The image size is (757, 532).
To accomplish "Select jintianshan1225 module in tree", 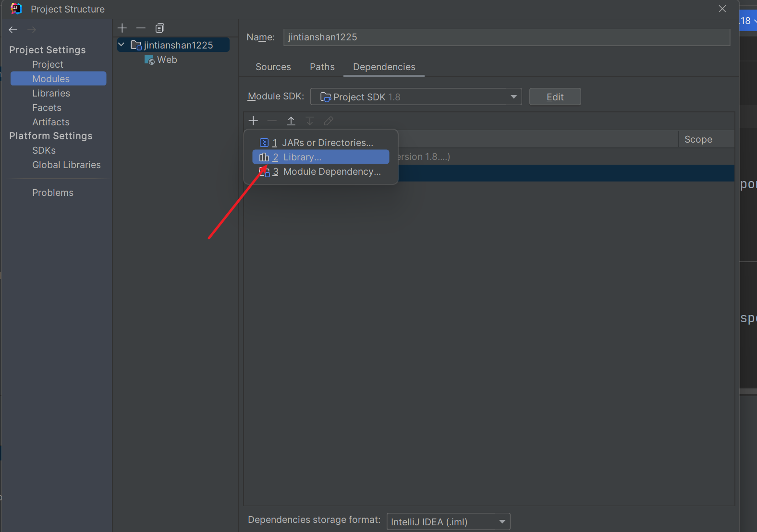I will coord(173,45).
